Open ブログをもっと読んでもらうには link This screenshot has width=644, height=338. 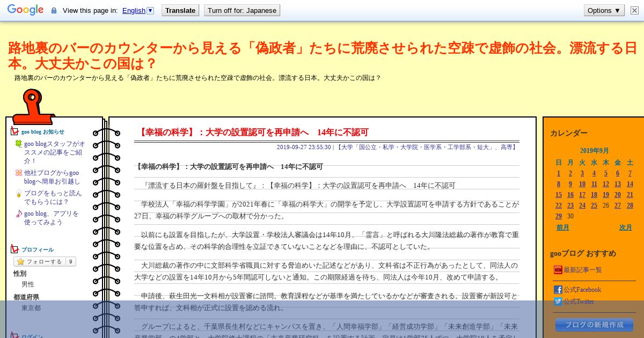click(53, 197)
